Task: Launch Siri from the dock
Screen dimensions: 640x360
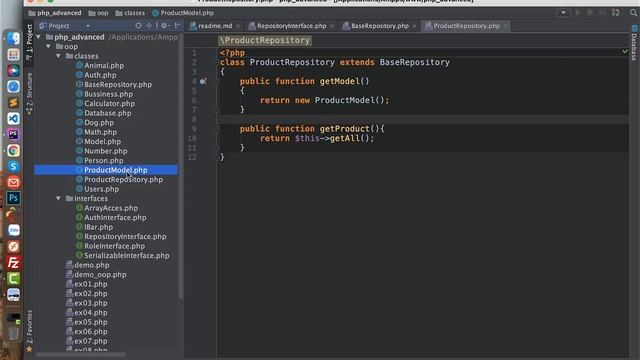Action: click(x=13, y=70)
